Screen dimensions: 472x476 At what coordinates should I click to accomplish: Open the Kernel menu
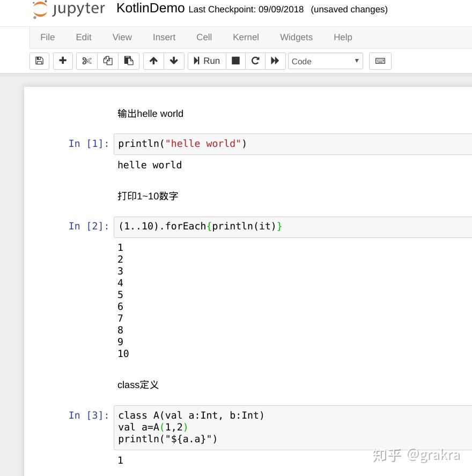(246, 37)
